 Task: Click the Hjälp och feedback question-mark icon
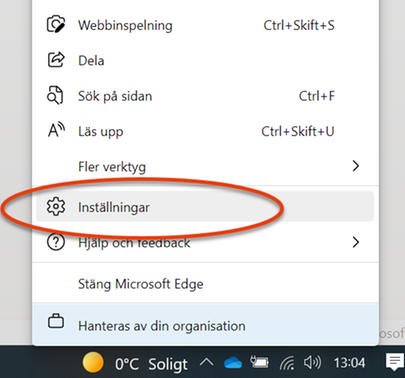pos(56,242)
